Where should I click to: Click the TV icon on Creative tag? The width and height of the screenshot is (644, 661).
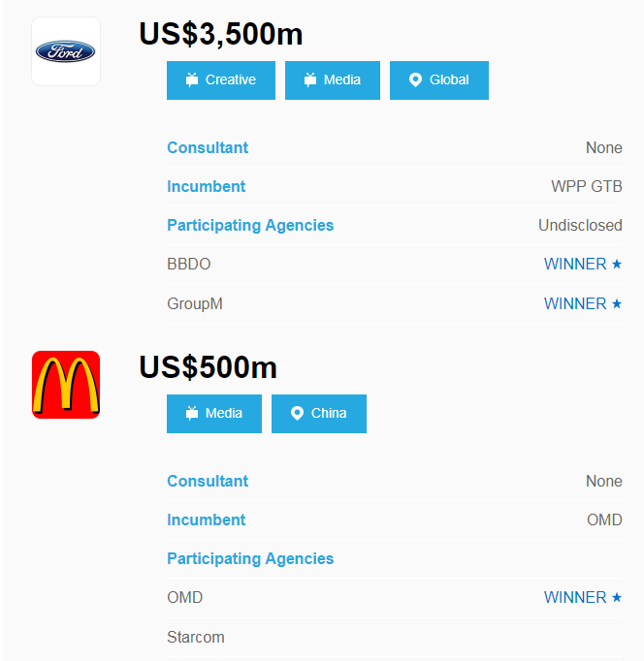tap(191, 80)
